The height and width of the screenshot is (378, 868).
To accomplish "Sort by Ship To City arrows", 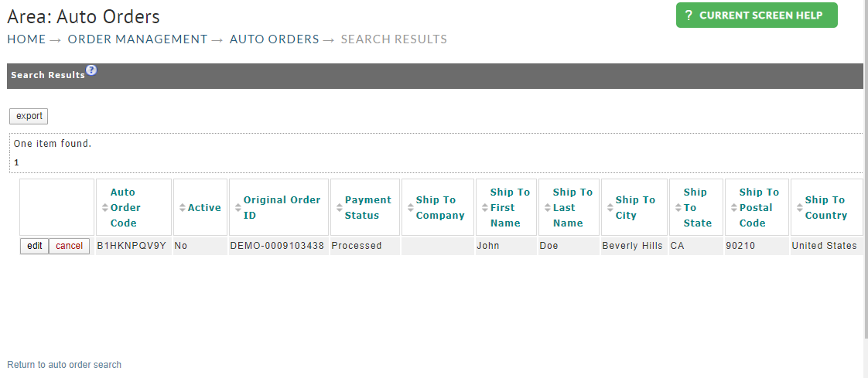I will [610, 207].
